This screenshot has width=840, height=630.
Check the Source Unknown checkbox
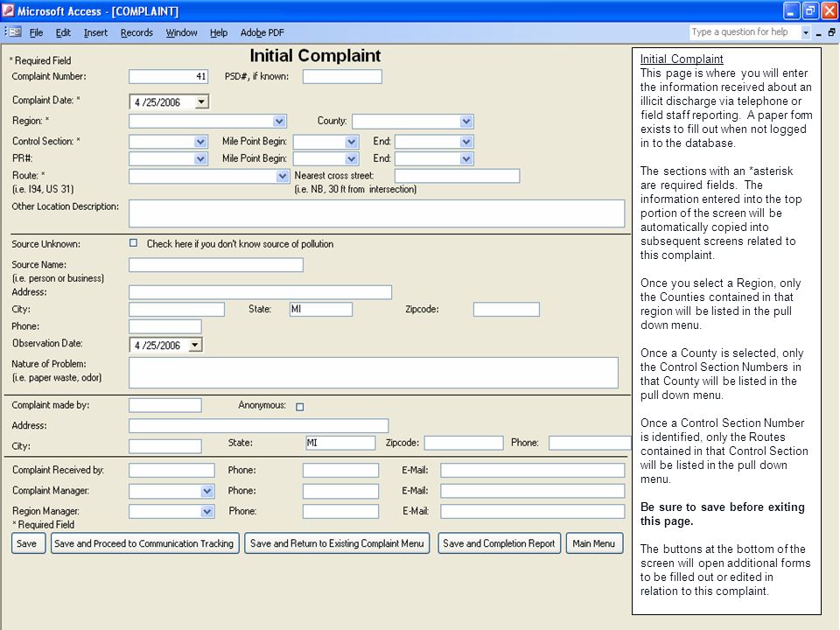pos(133,242)
